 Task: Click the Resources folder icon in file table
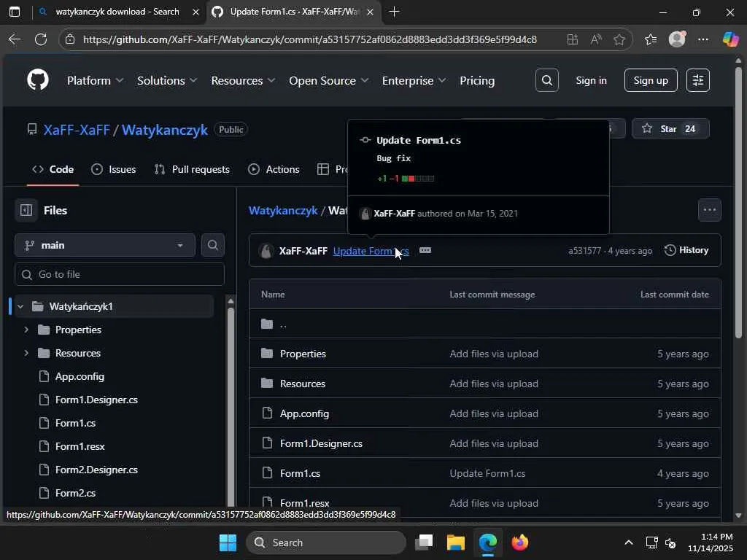(267, 384)
